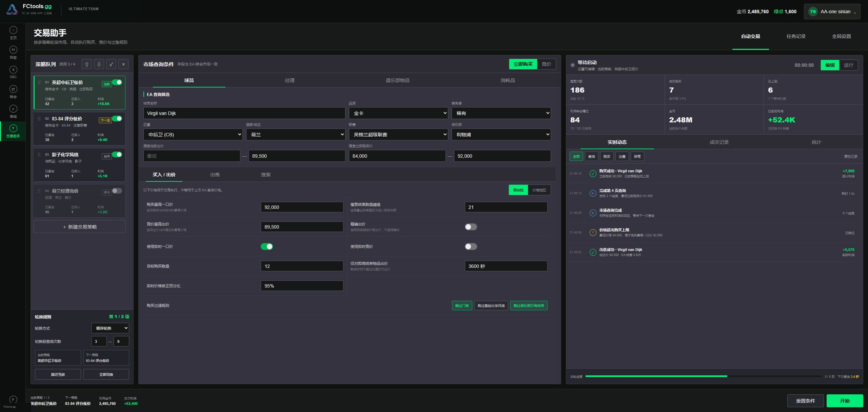The width and height of the screenshot is (868, 412).
Task: Click the checkmark button in 策略队列 header
Action: point(111,64)
